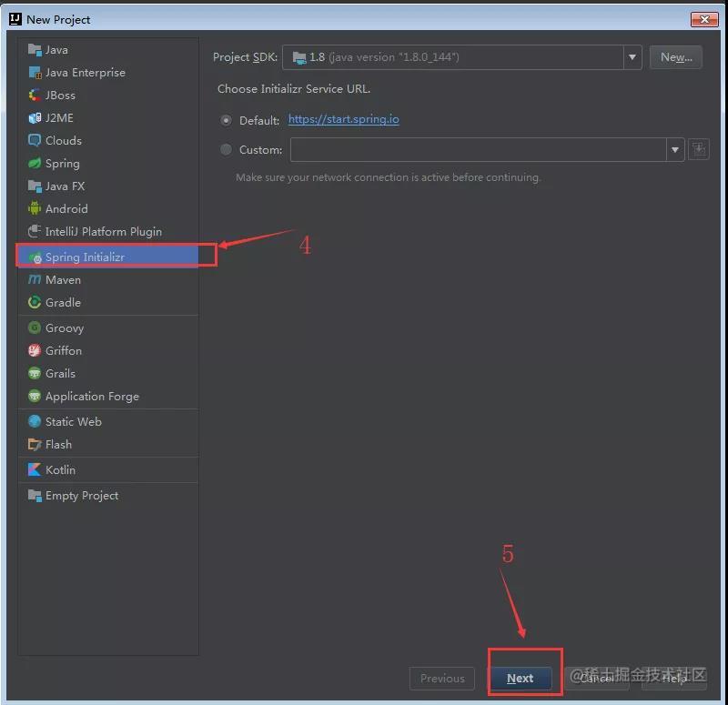Select 'Java FX' text in list

(65, 186)
